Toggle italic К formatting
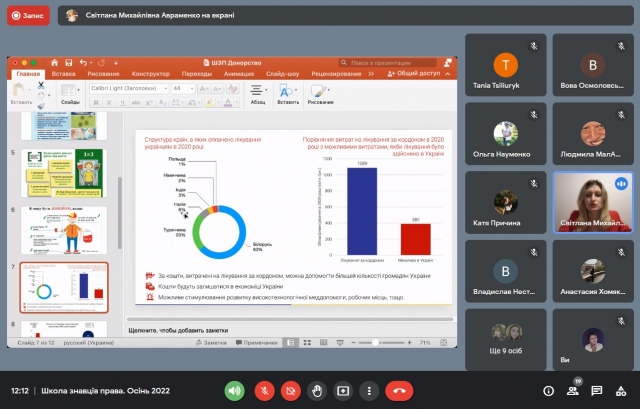Image resolution: width=640 pixels, height=409 pixels. coord(109,102)
